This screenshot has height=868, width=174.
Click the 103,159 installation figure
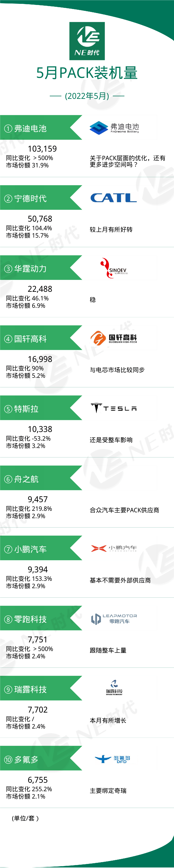point(42,149)
